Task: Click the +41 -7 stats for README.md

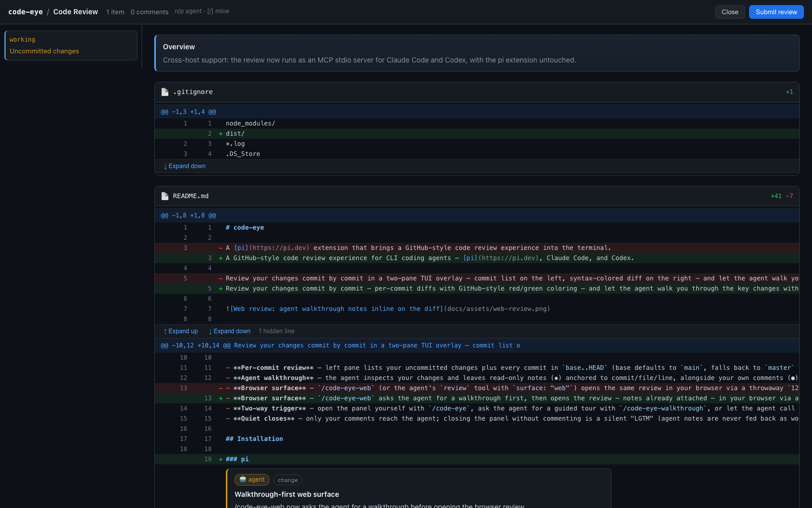Action: click(782, 196)
